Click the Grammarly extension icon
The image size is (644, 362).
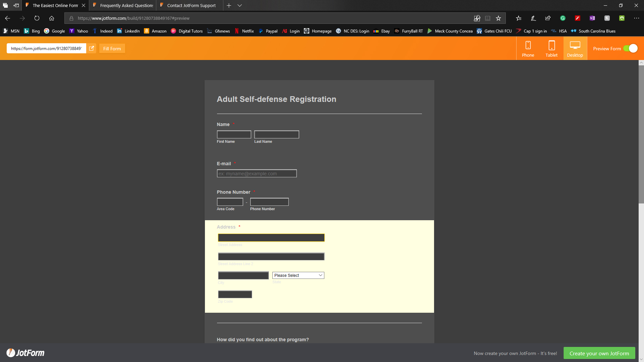(x=563, y=18)
